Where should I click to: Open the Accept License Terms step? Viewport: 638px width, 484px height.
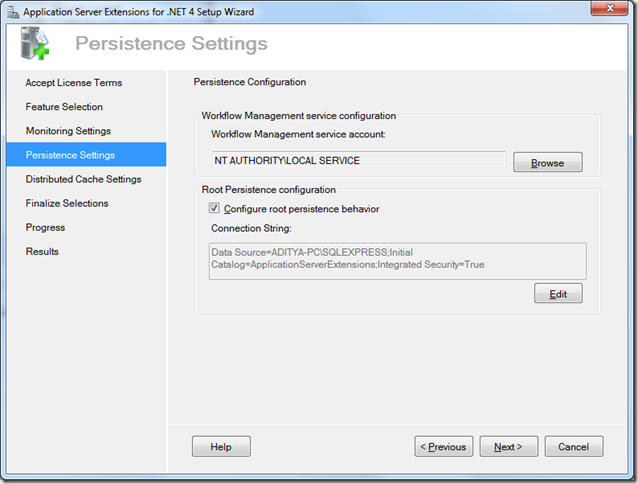tap(74, 83)
